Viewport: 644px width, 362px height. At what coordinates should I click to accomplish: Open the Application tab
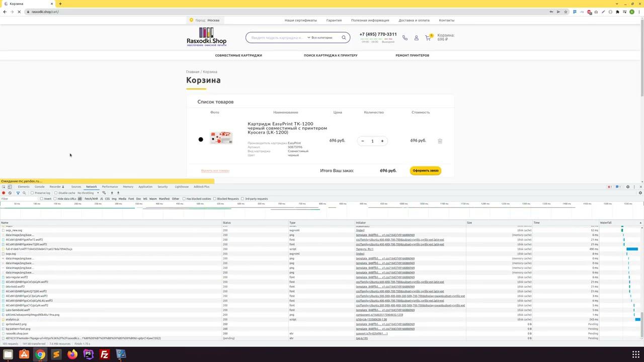point(145,187)
